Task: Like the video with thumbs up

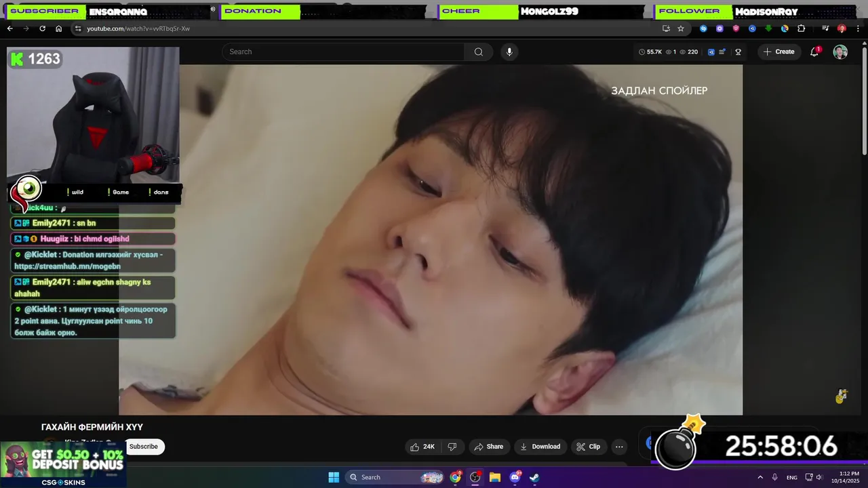Action: (422, 447)
